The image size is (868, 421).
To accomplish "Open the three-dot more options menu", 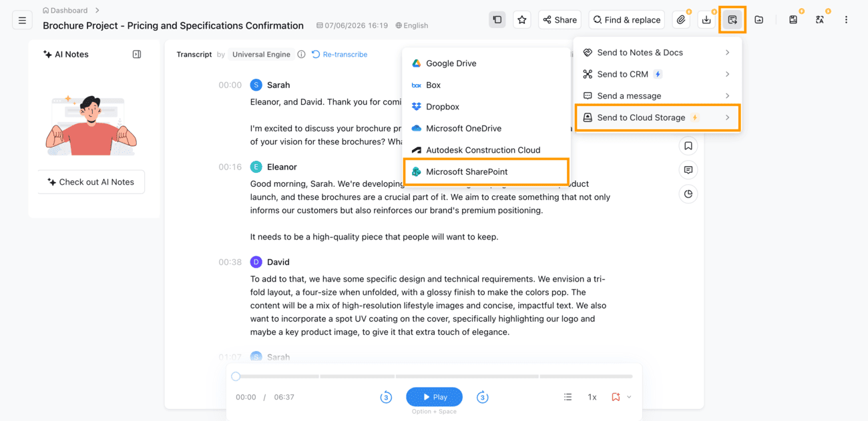I will coord(846,20).
